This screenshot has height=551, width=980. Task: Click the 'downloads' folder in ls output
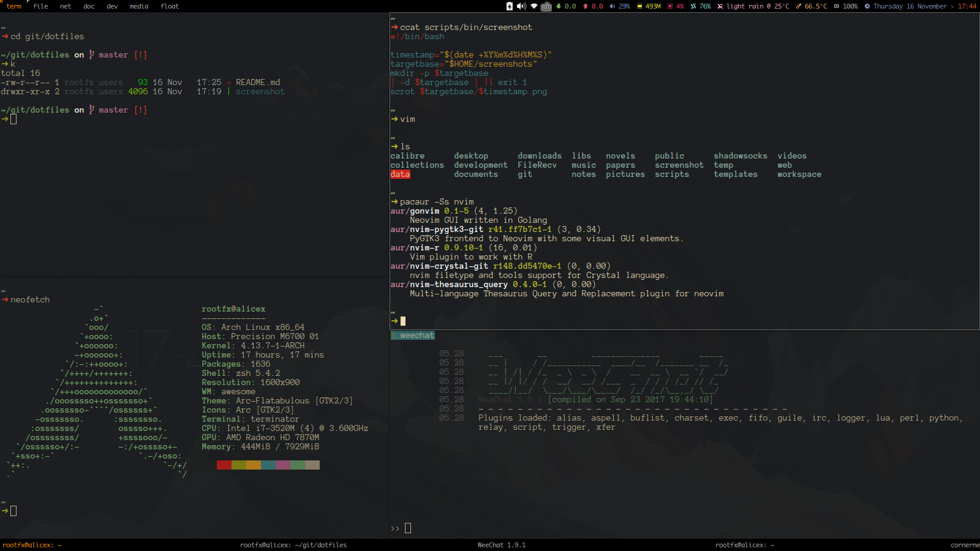pos(540,156)
